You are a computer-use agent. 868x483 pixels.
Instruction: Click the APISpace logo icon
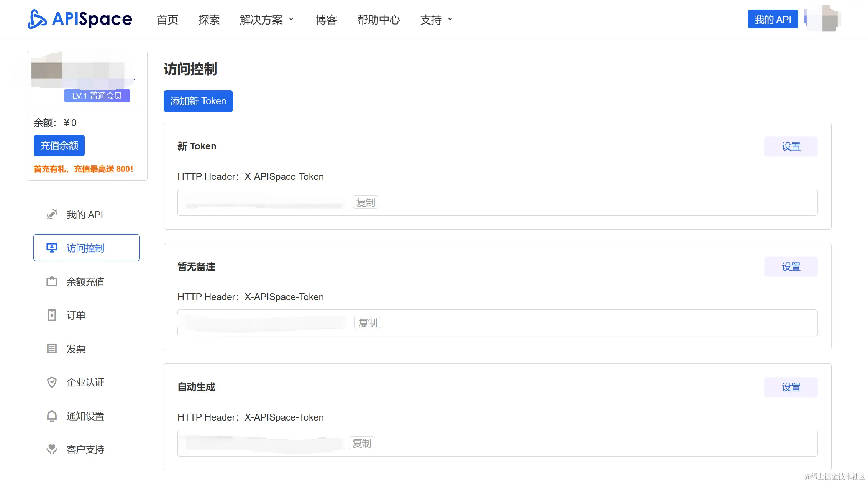(x=37, y=19)
